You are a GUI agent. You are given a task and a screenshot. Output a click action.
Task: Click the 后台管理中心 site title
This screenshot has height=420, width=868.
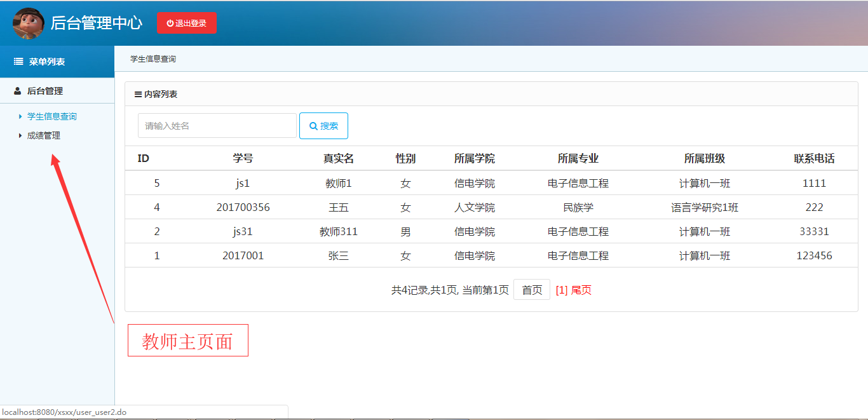coord(97,23)
